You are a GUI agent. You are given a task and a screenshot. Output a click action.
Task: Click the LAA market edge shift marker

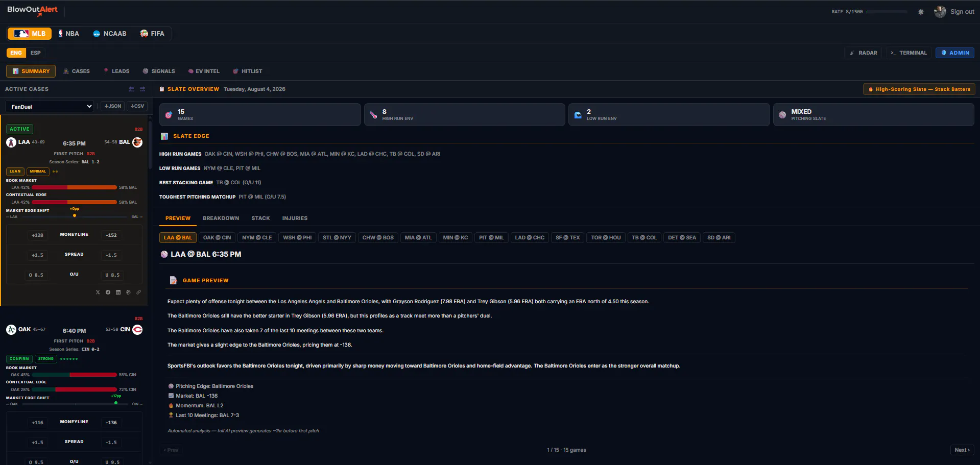coord(75,215)
